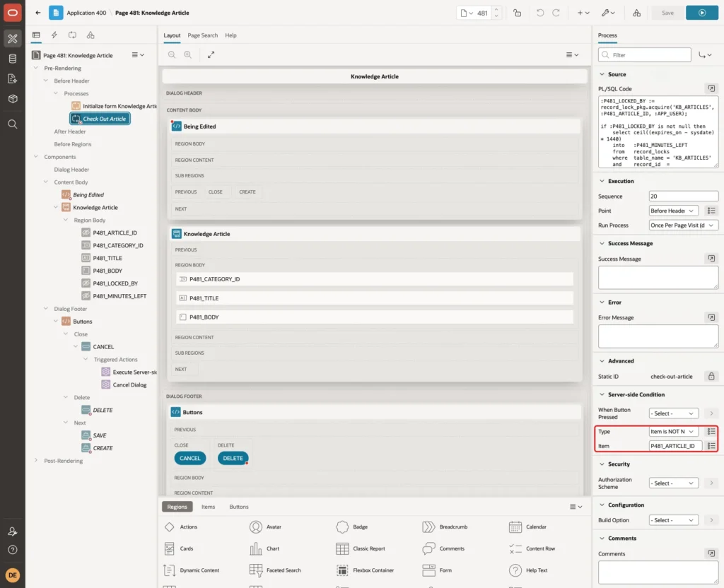Click the DELETE button in layout
This screenshot has width=724, height=588.
click(x=233, y=458)
